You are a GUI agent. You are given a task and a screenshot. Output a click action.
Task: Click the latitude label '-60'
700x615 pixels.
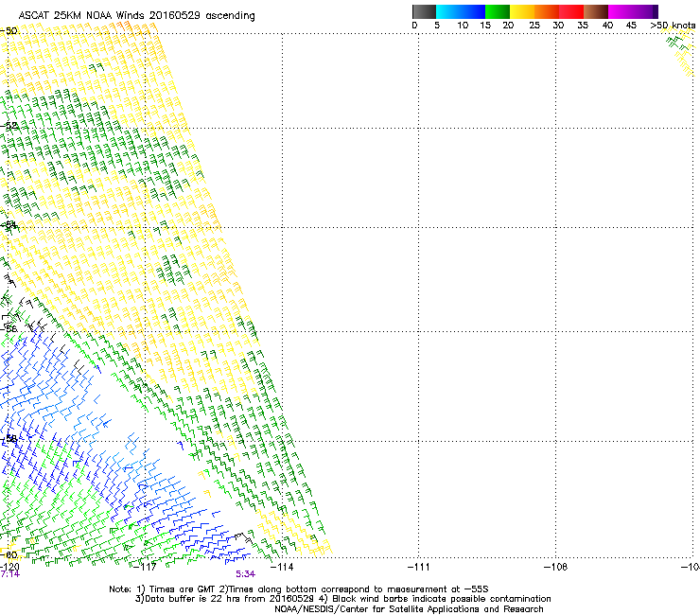[9, 554]
